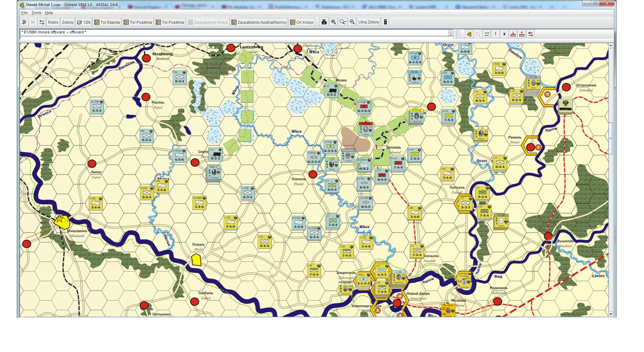Open the File menu
Image resolution: width=644 pixels, height=352 pixels.
(24, 13)
